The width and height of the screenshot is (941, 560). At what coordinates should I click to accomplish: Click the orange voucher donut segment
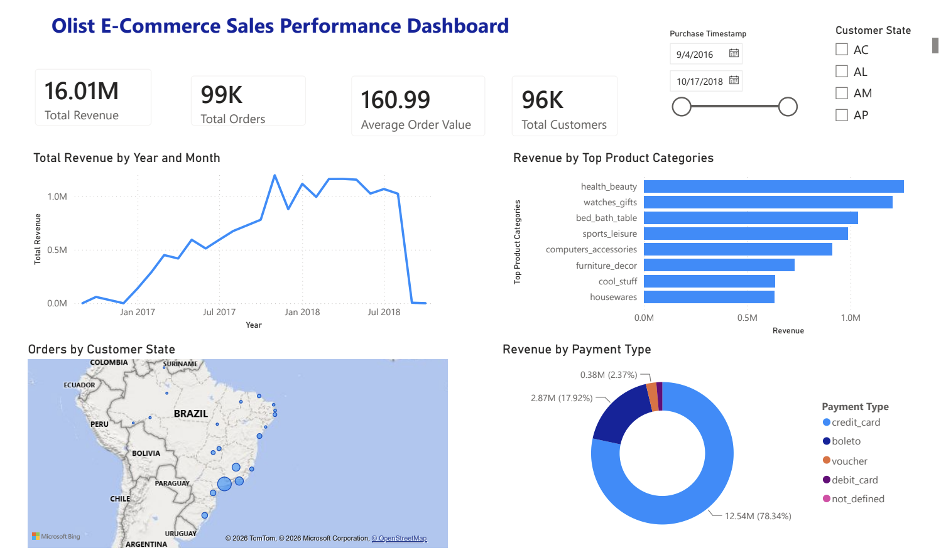[x=652, y=397]
